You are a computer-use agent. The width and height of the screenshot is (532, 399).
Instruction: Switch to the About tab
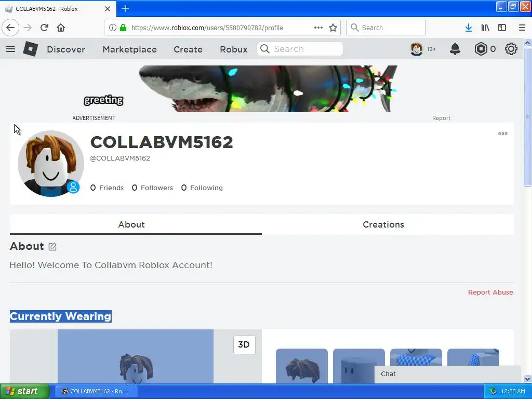136,224
